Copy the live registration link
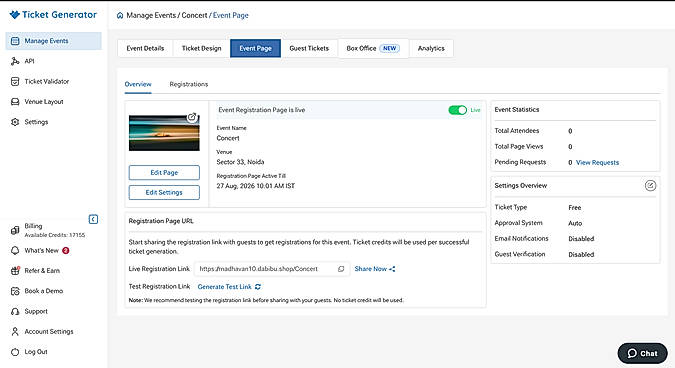675x368 pixels. click(341, 269)
